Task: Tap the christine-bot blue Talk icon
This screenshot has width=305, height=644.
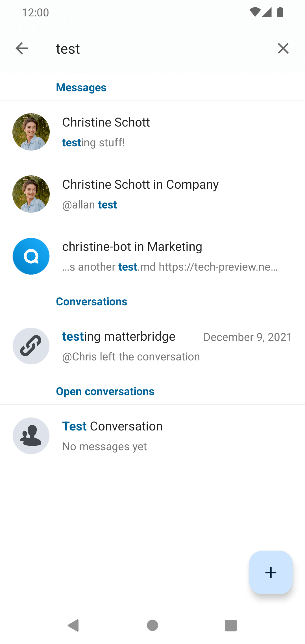Action: coord(31,256)
